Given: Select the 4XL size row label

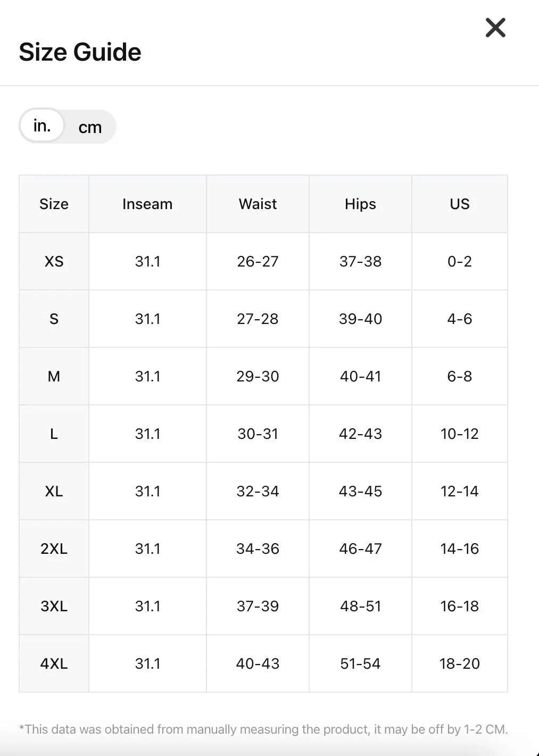Looking at the screenshot, I should point(54,663).
